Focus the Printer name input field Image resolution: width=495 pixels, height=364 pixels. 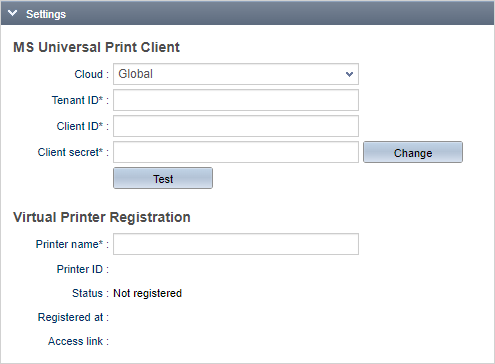[236, 244]
